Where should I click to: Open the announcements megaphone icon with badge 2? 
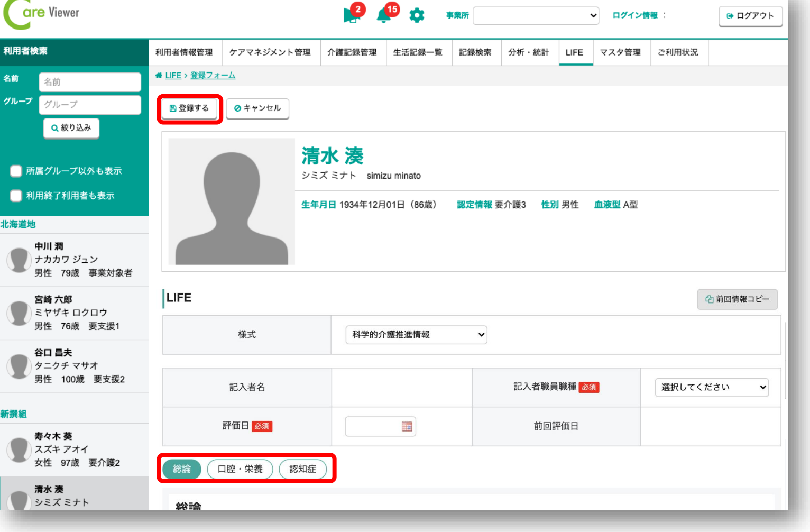click(351, 15)
